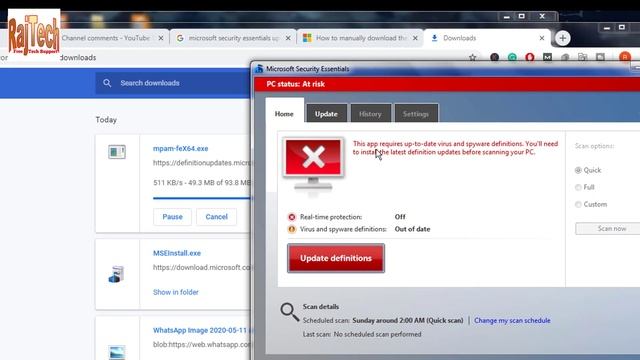This screenshot has height=360, width=640.
Task: Bookmark this page with the star icon
Action: tap(473, 58)
